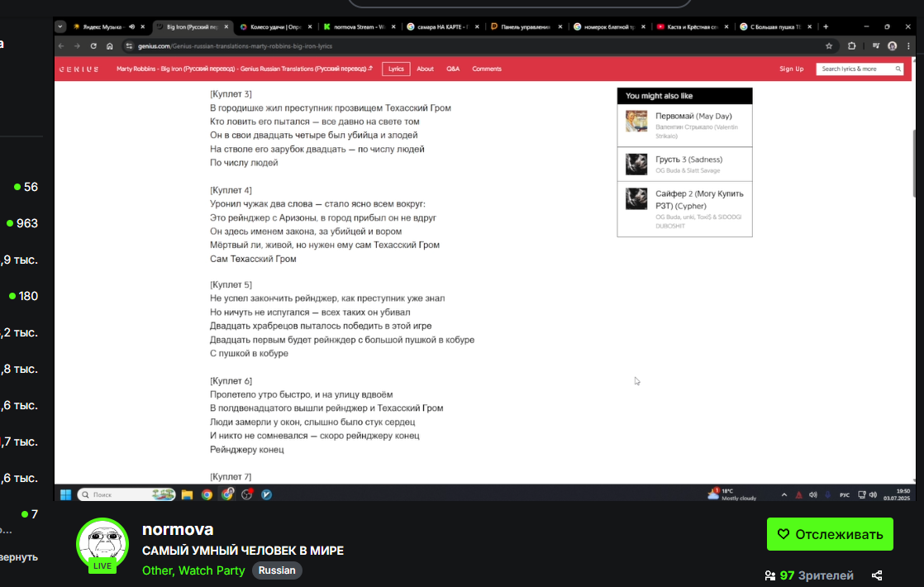Viewport: 924px width, 587px height.
Task: Open the About section tab
Action: [x=425, y=69]
